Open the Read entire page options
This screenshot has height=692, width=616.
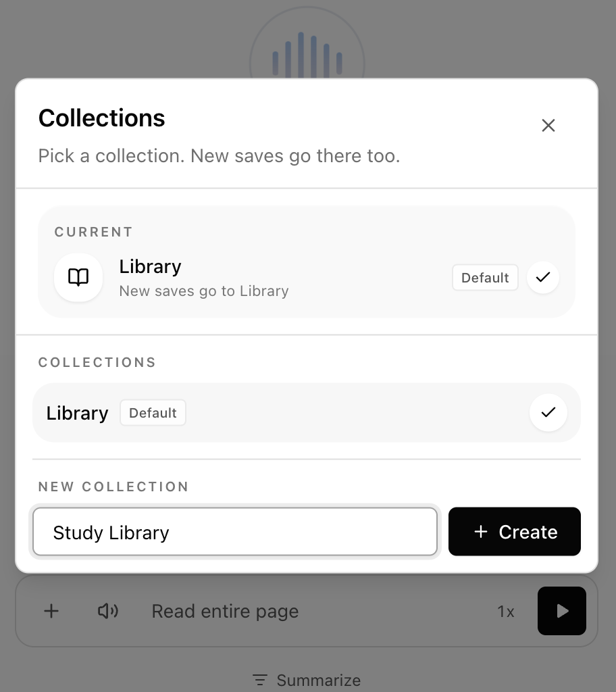225,611
